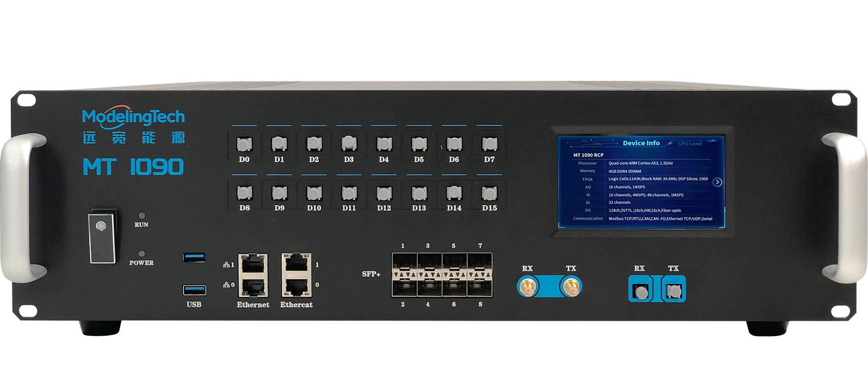Click the POWER indicator LED
The height and width of the screenshot is (379, 868).
[x=142, y=254]
